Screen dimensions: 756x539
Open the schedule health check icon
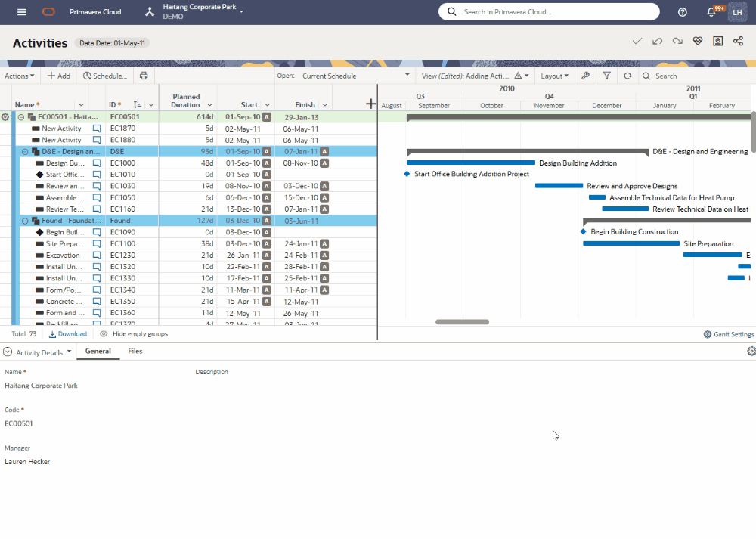coord(698,41)
